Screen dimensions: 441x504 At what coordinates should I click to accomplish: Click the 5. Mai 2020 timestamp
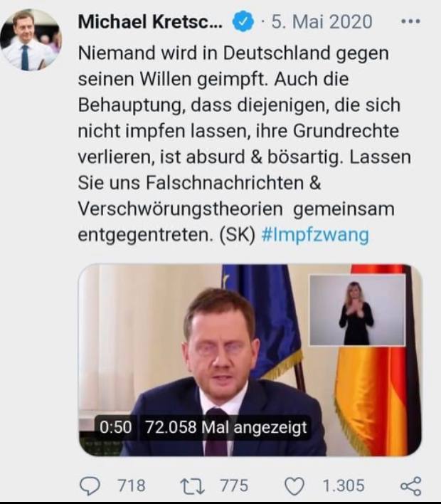pos(322,21)
